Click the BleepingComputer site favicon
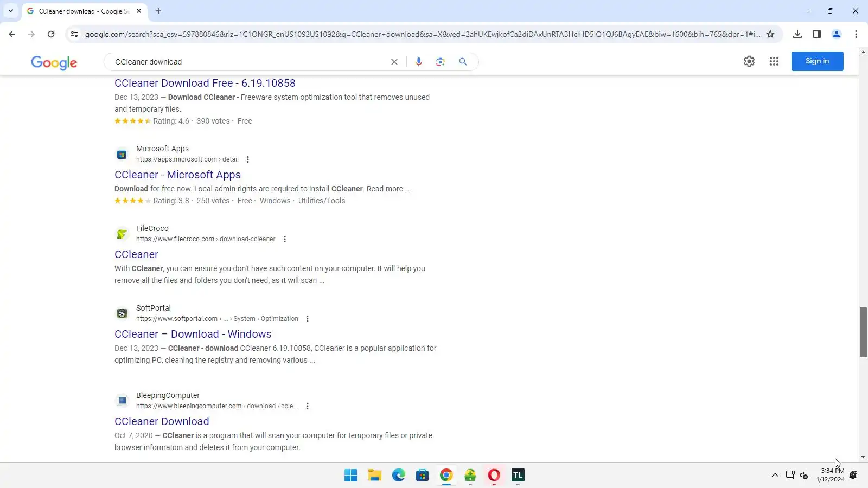Screen dimensions: 868x488 click(x=122, y=401)
